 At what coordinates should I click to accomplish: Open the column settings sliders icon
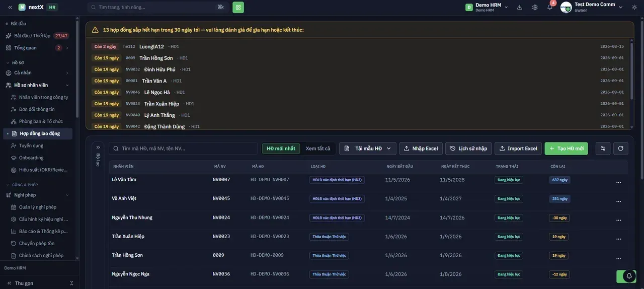coord(603,149)
